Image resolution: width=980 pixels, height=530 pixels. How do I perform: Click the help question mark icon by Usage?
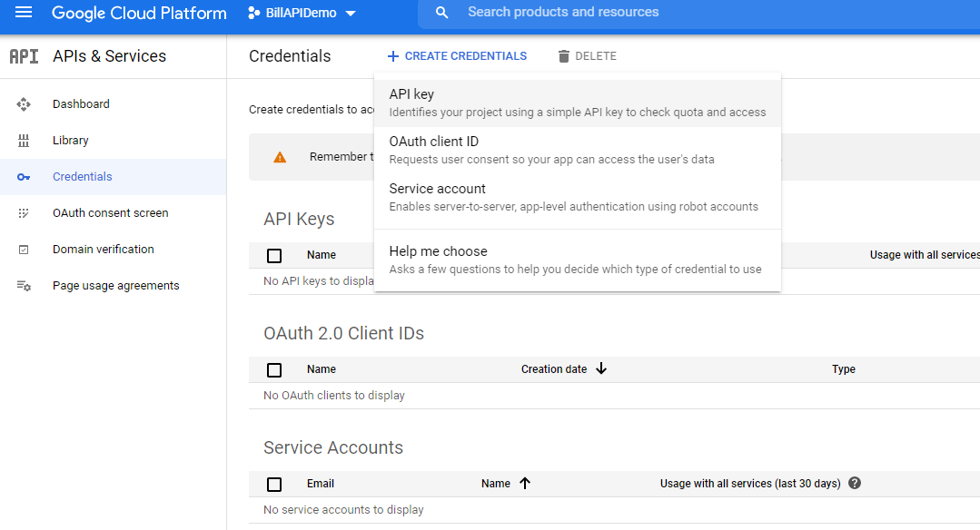(x=855, y=483)
